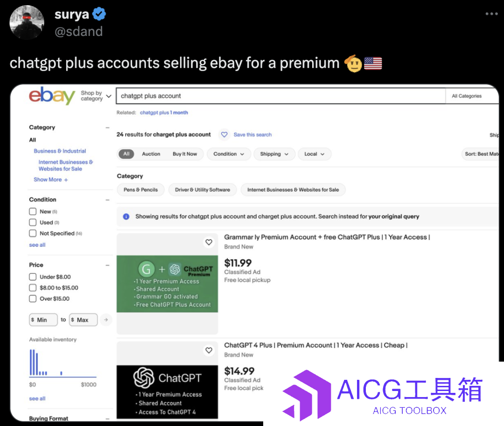Image resolution: width=504 pixels, height=426 pixels.
Task: Switch to the Buy It Now tab
Action: (185, 154)
